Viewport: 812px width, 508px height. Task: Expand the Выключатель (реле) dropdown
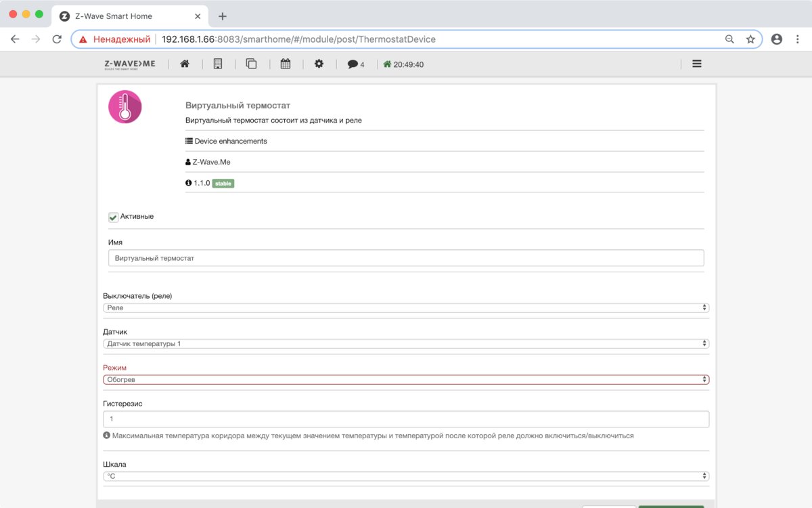click(x=406, y=308)
